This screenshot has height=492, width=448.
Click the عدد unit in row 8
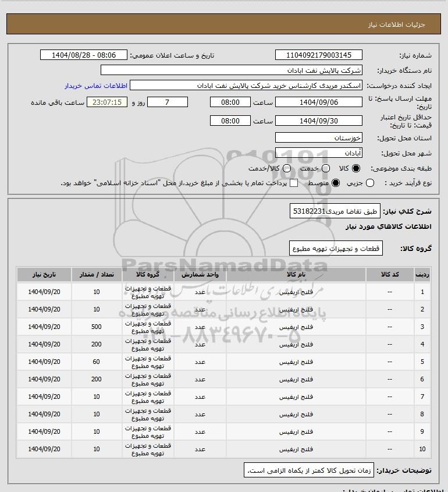point(200,414)
